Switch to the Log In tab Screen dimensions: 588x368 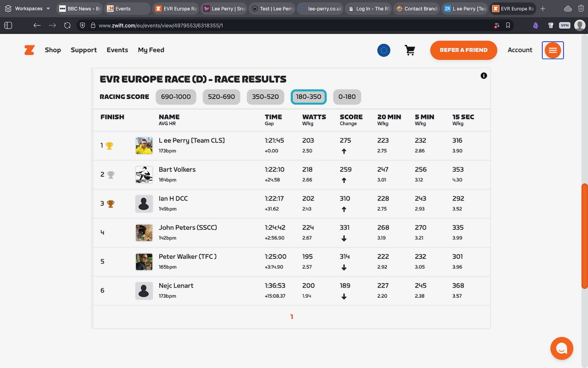coord(368,9)
